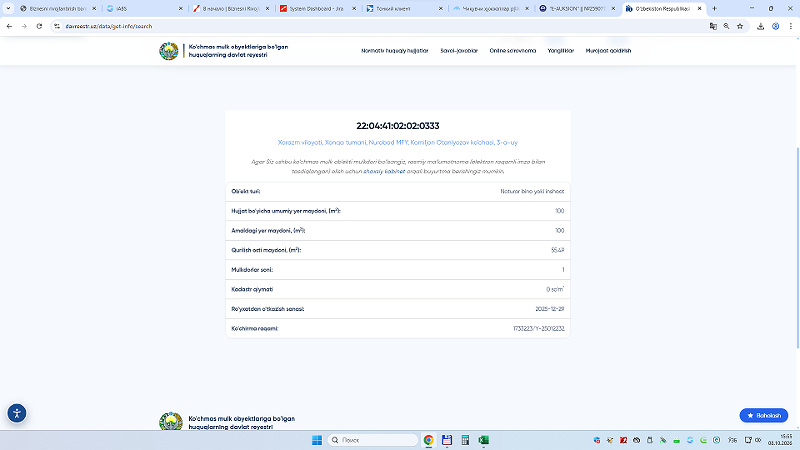Select Savol-javoblar in the navigation
Viewport: 800px width, 450px height.
[x=459, y=51]
